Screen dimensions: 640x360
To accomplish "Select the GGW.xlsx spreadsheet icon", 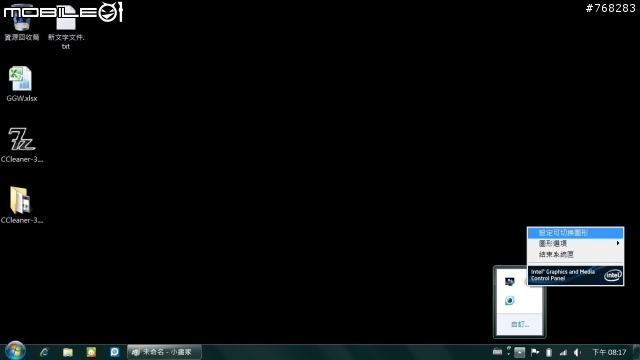I will tap(22, 84).
